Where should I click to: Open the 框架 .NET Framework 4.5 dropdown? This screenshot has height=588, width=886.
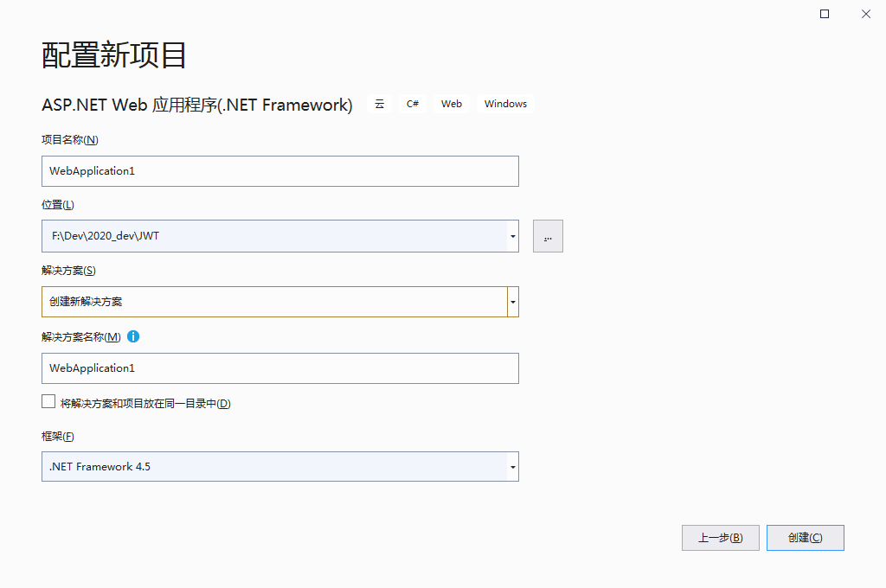point(280,467)
